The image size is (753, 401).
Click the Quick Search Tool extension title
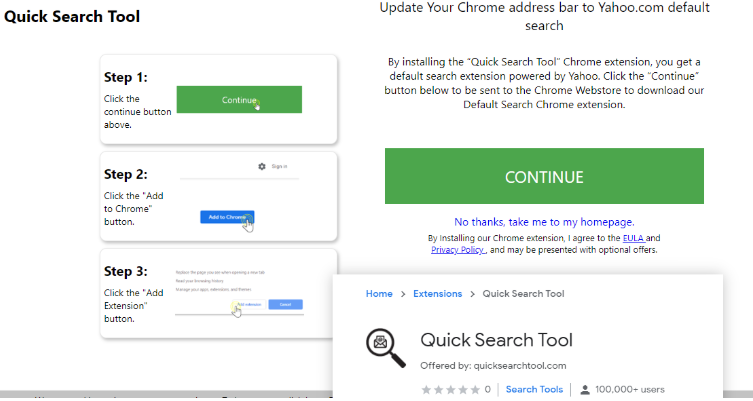[497, 340]
